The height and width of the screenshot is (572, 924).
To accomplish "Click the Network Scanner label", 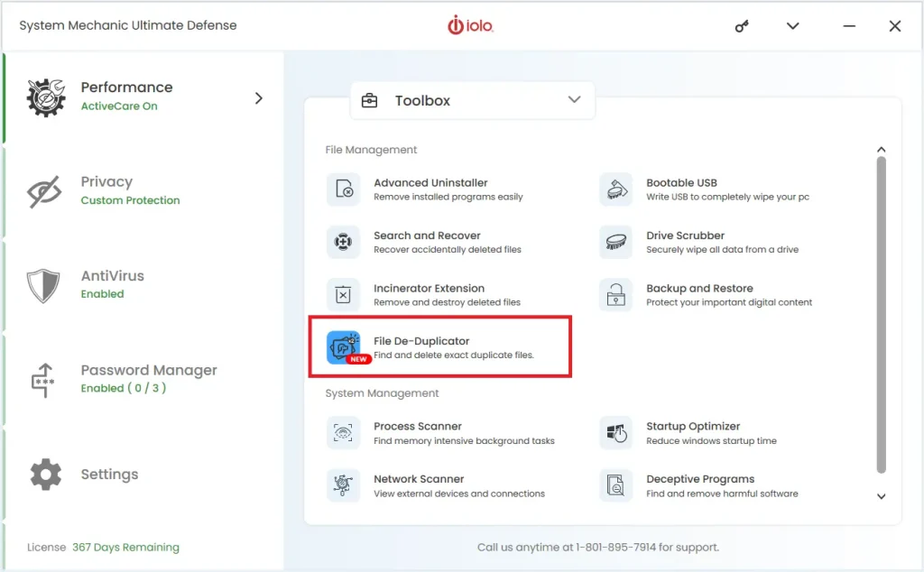I will (419, 479).
